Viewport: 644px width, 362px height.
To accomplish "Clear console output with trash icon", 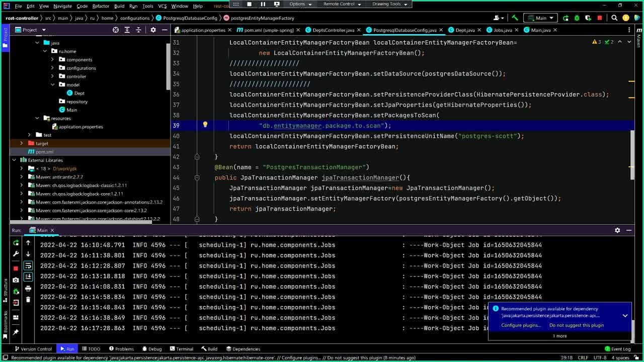I will [x=28, y=300].
